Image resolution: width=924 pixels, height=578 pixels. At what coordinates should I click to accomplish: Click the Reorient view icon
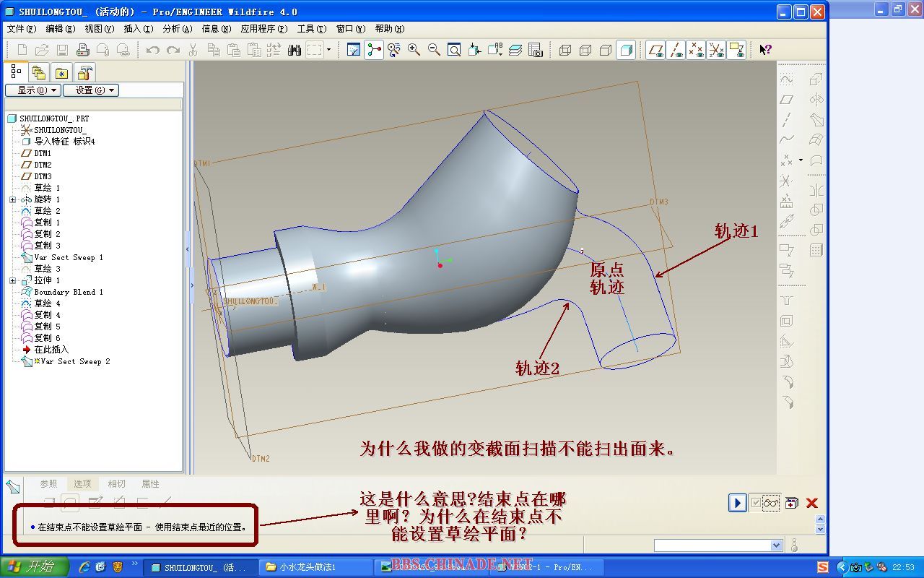coord(474,50)
